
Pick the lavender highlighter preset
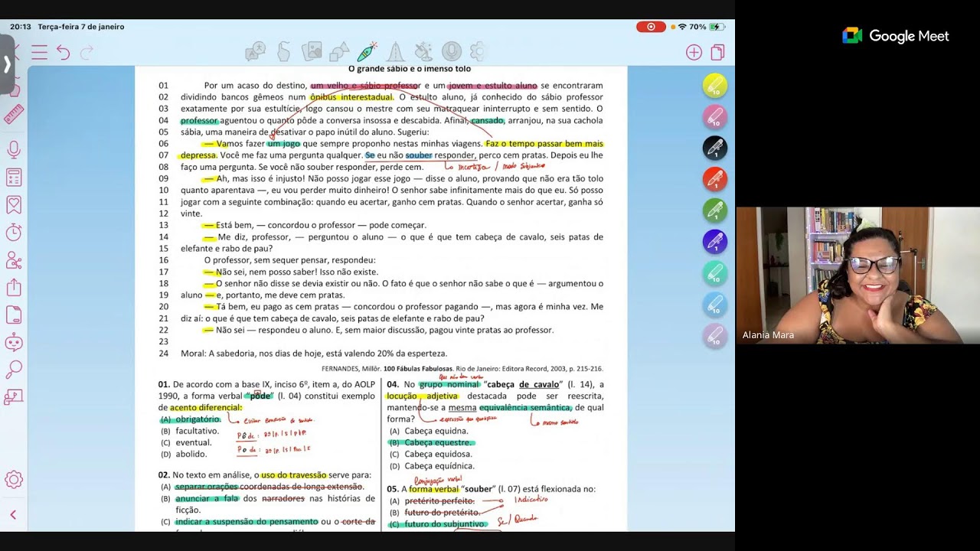click(x=715, y=336)
